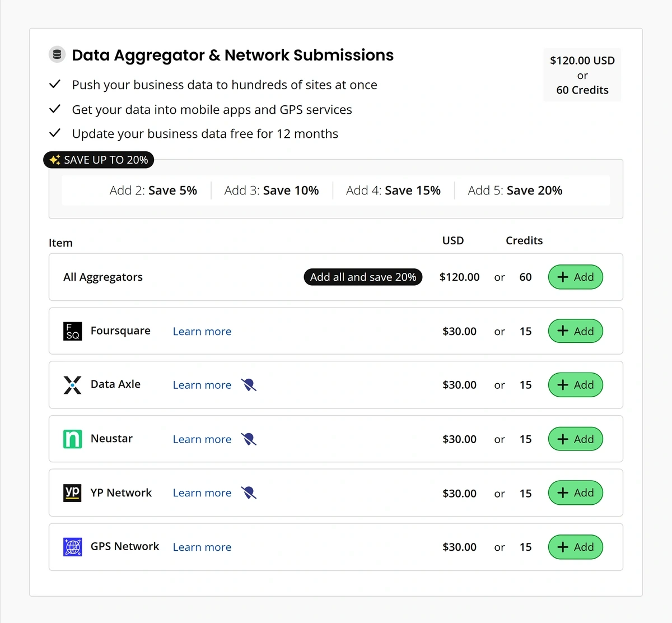
Task: Click the Data Axle X logo
Action: pos(73,385)
